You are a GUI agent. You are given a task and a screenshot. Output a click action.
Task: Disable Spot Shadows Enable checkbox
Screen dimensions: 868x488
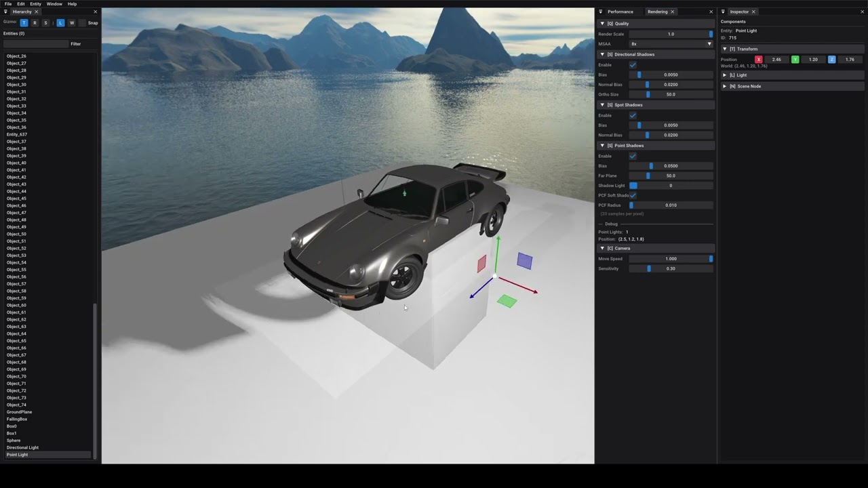(633, 115)
